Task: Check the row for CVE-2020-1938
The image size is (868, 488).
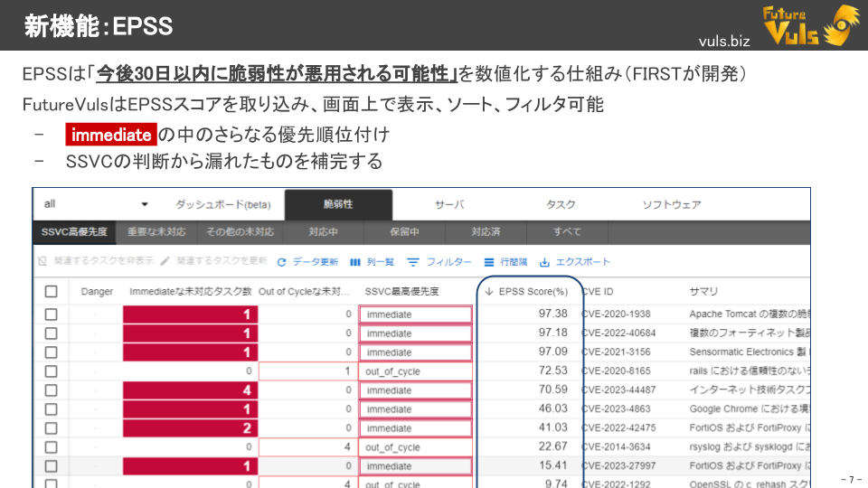Action: point(51,314)
